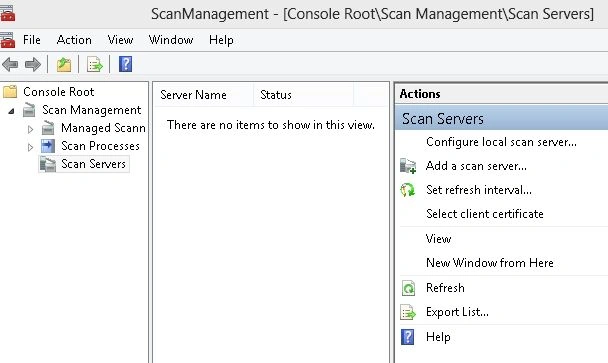Click the Actions pane title
The image size is (608, 363).
point(420,94)
